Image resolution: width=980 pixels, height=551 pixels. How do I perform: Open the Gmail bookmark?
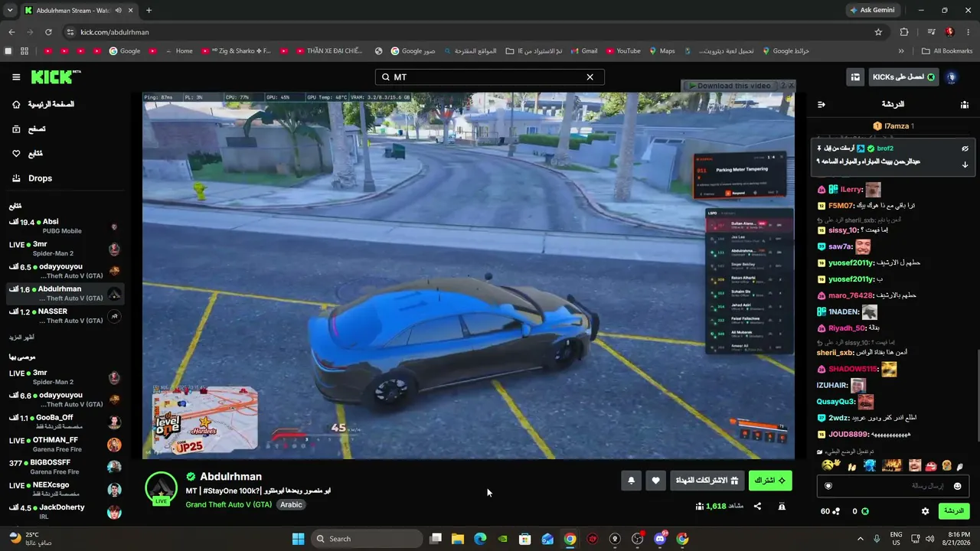pyautogui.click(x=583, y=51)
